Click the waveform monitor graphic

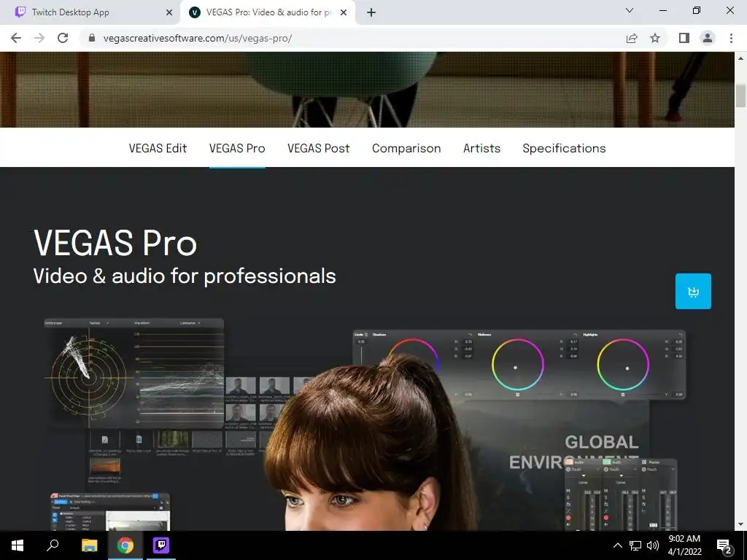(x=179, y=378)
